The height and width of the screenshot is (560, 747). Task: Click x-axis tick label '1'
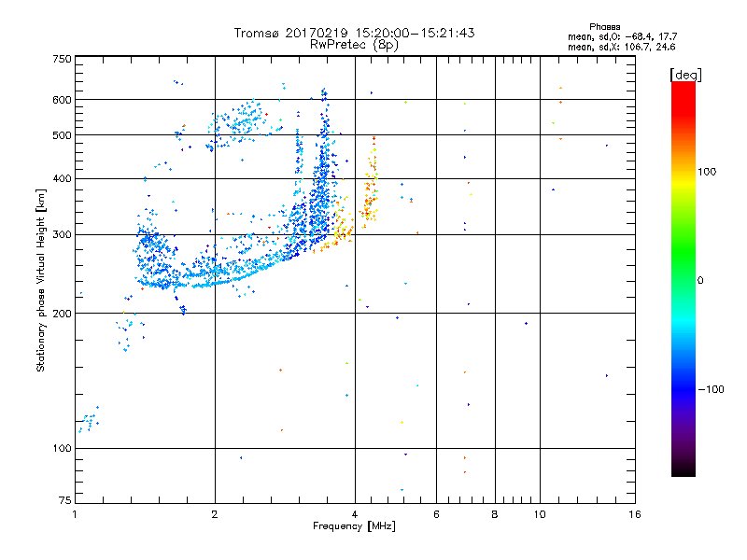(75, 514)
